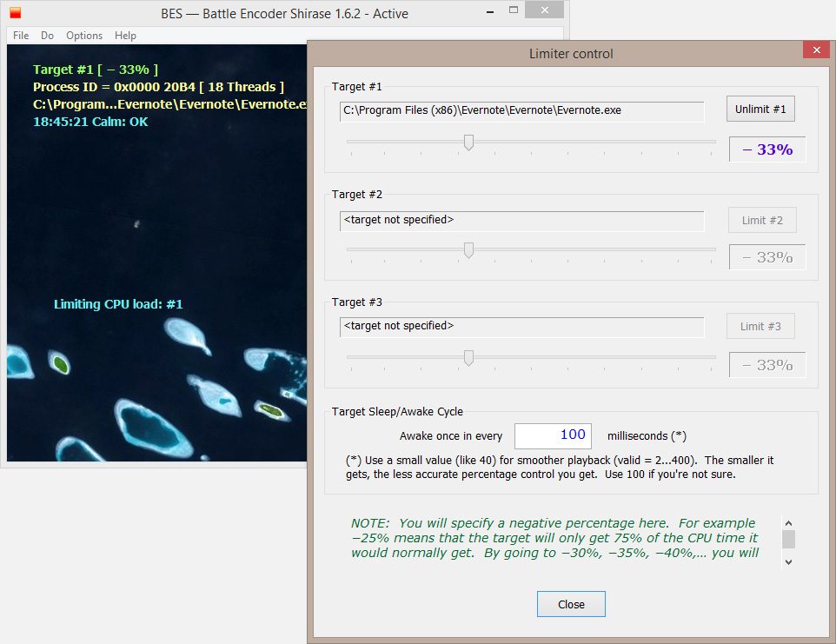Click the Target #1 −33% percentage display
836x644 pixels.
[x=767, y=149]
